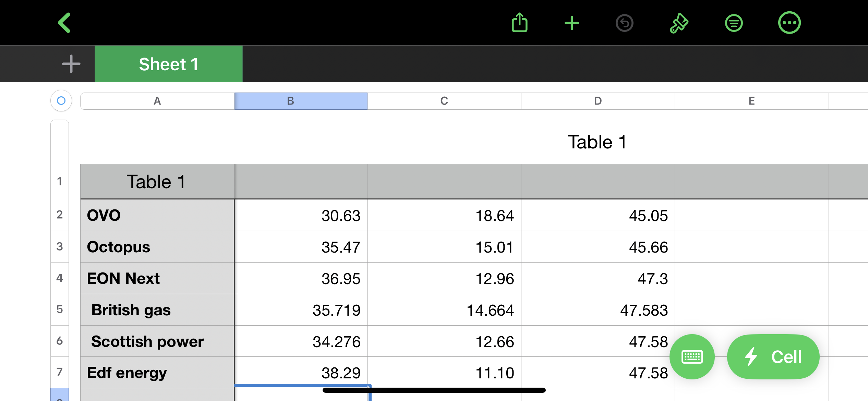Tap the Cell actions button
Screen dimensions: 868x401
click(773, 357)
